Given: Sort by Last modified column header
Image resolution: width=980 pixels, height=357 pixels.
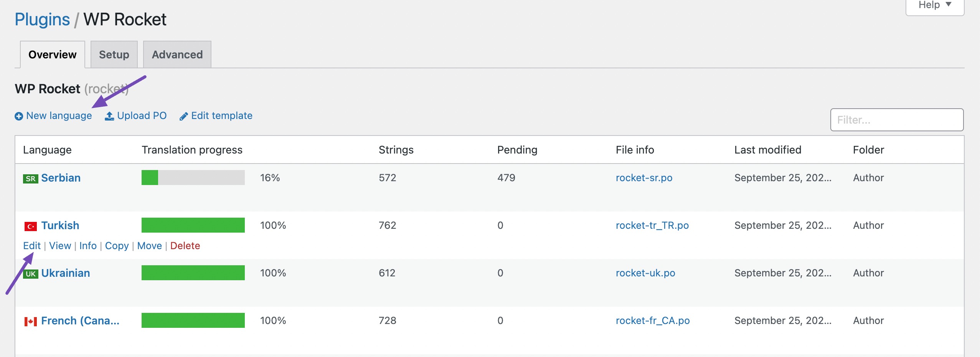Looking at the screenshot, I should click(x=768, y=150).
